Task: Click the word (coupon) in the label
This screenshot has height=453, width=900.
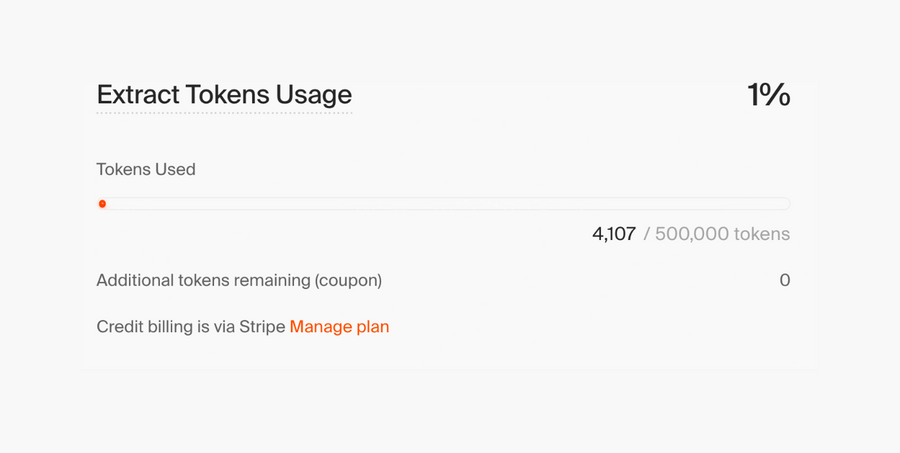Action: (x=348, y=280)
